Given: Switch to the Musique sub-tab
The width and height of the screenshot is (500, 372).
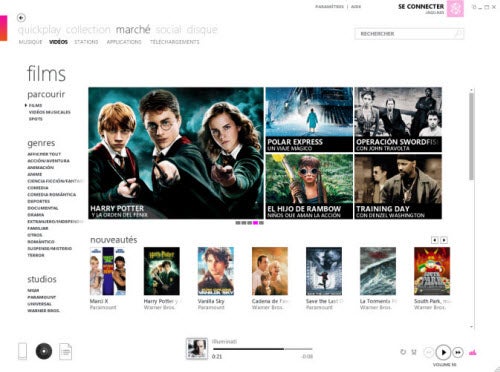Looking at the screenshot, I should click(x=30, y=42).
